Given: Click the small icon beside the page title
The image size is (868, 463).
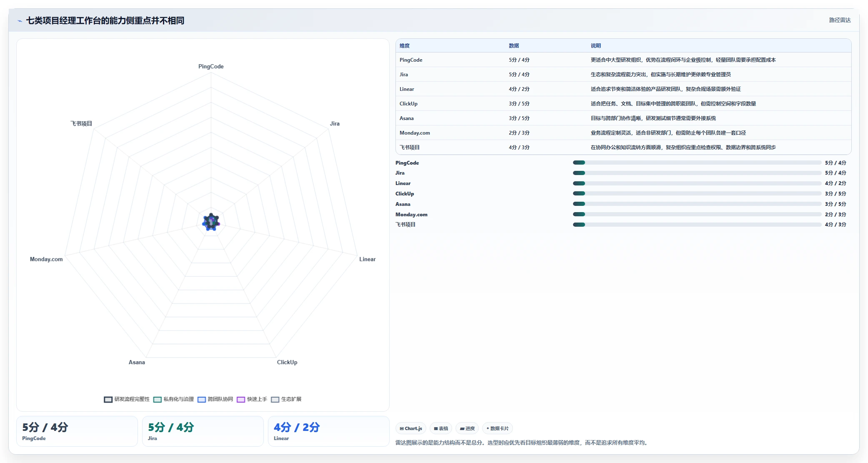Looking at the screenshot, I should 20,21.
